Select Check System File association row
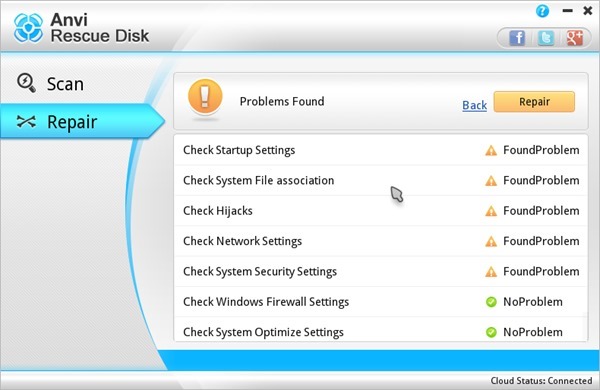 pyautogui.click(x=381, y=181)
